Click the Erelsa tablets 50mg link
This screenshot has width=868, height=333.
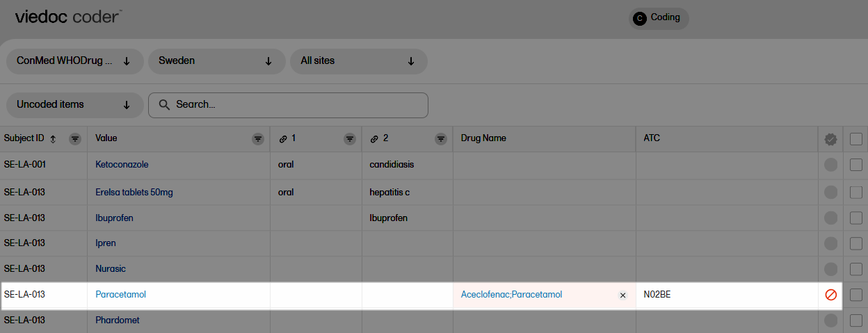click(x=134, y=192)
